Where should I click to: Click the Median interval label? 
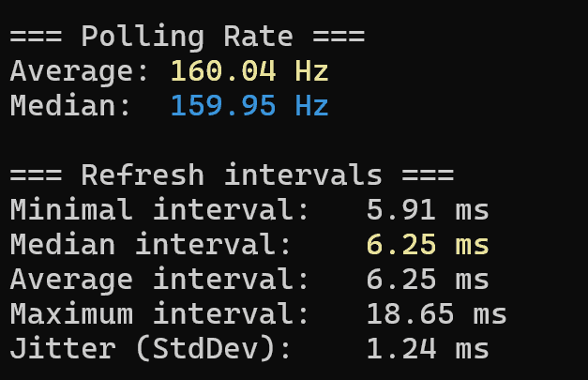[150, 245]
